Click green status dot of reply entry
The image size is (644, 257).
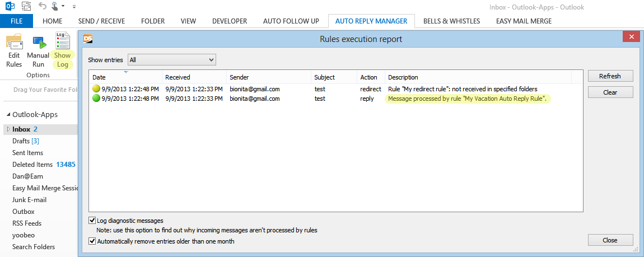tap(96, 99)
